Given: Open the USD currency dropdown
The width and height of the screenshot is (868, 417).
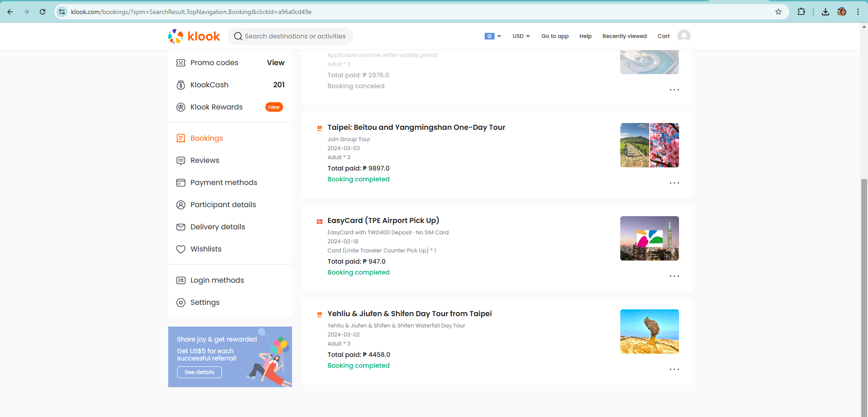Looking at the screenshot, I should pos(521,36).
